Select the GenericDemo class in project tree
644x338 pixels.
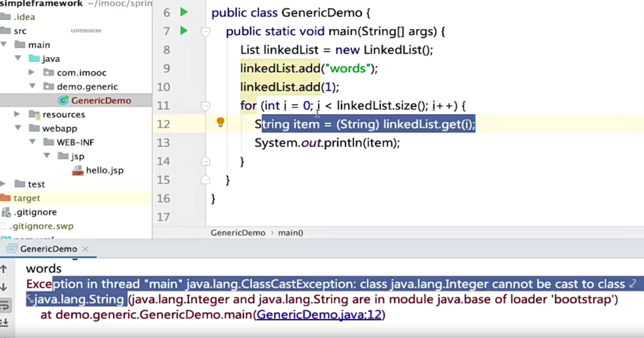(101, 101)
